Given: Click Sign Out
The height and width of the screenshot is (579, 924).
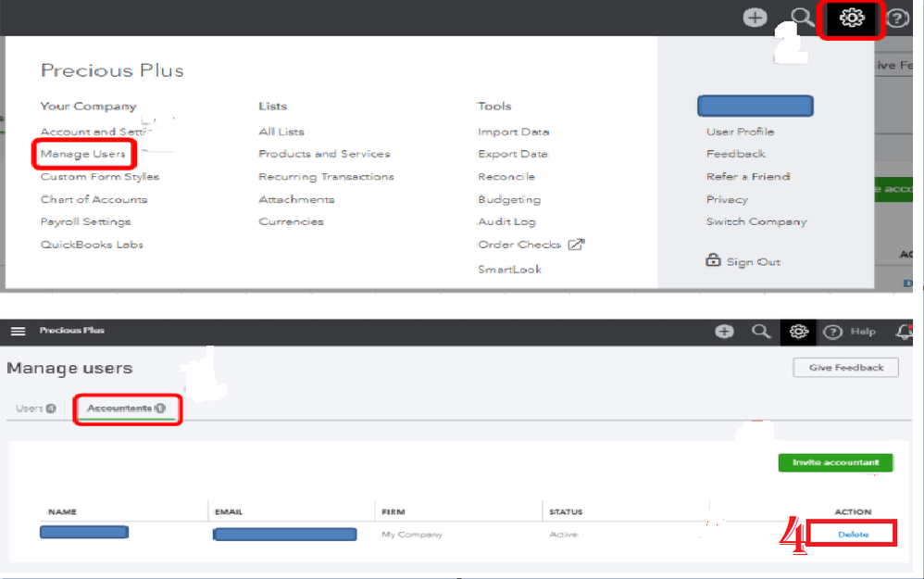Looking at the screenshot, I should pyautogui.click(x=753, y=262).
